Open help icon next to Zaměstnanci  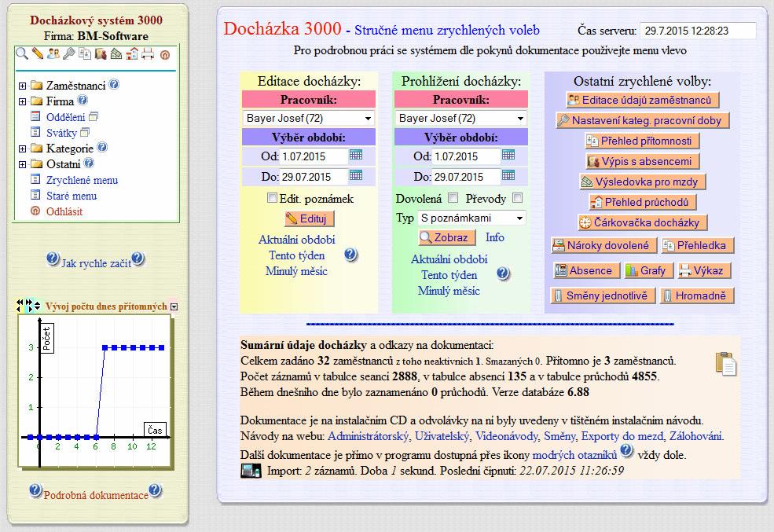(114, 84)
